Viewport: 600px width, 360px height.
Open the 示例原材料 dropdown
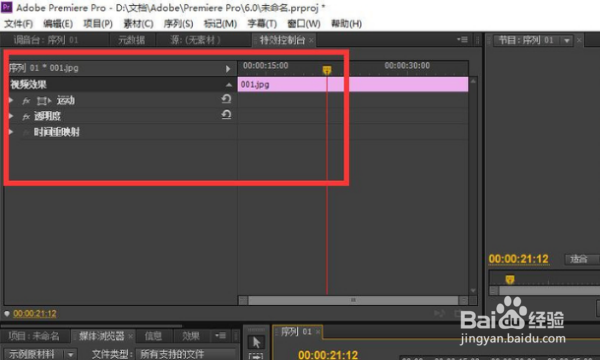point(40,354)
